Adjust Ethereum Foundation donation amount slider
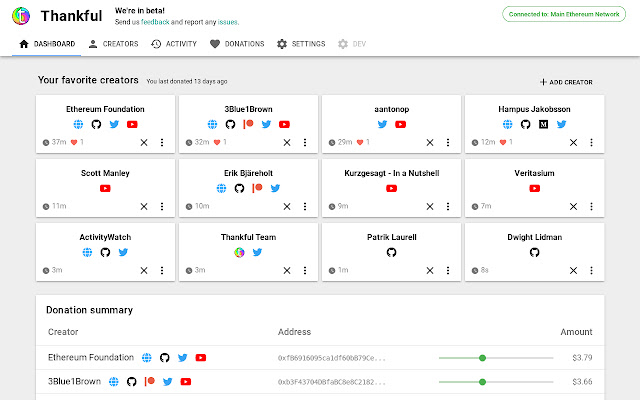This screenshot has height=400, width=640. 496,358
